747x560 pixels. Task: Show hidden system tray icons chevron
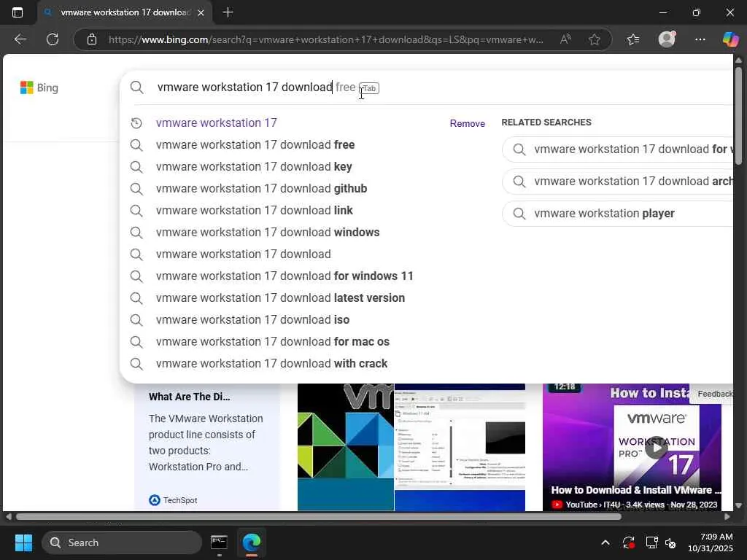pyautogui.click(x=605, y=542)
